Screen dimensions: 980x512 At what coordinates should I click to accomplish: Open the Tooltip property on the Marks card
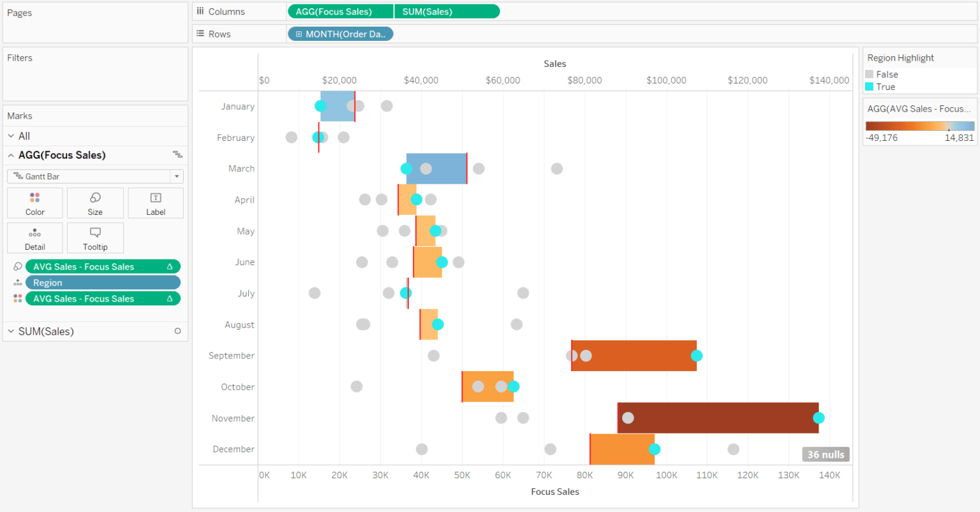(x=95, y=238)
